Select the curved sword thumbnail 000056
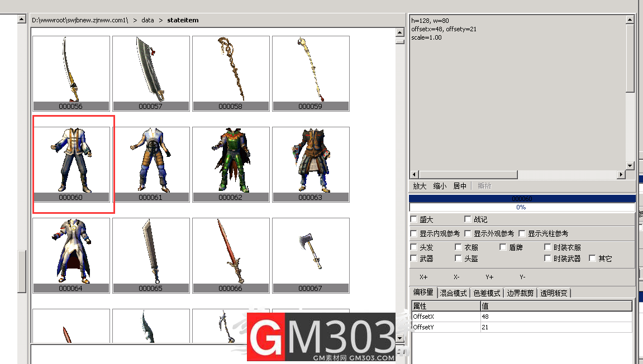Screen dimensions: 643x364 (71, 73)
